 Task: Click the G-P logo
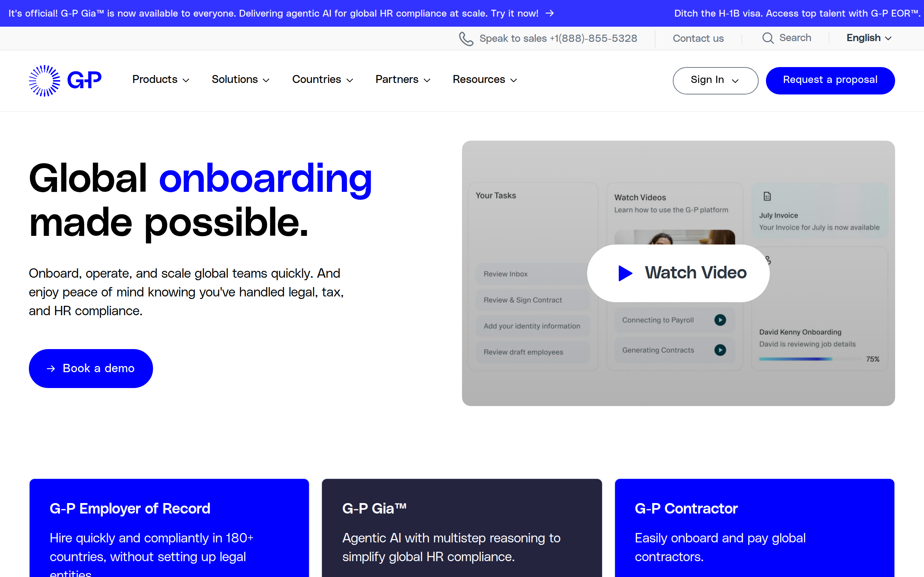click(65, 80)
